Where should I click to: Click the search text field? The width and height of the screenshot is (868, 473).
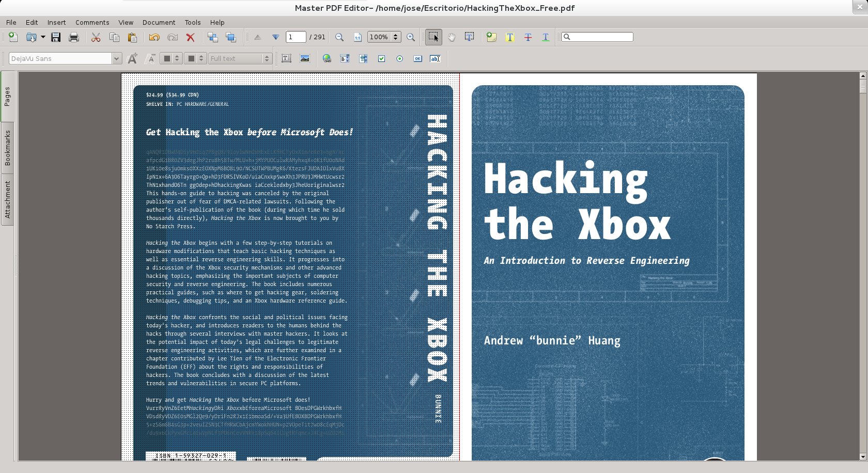[x=597, y=37]
